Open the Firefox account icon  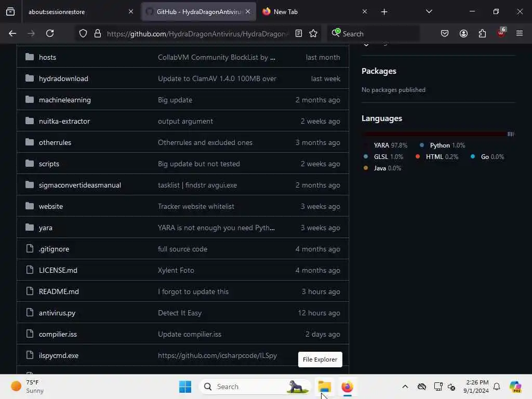point(463,33)
